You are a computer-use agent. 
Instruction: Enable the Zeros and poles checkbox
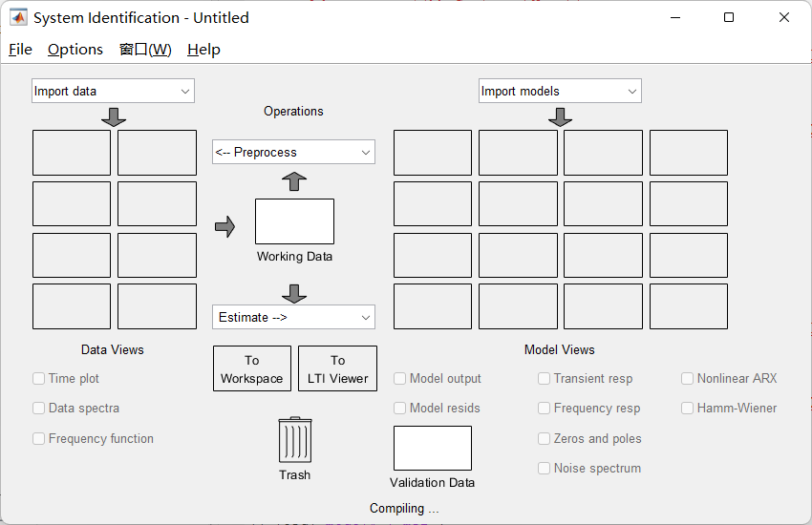pyautogui.click(x=545, y=438)
